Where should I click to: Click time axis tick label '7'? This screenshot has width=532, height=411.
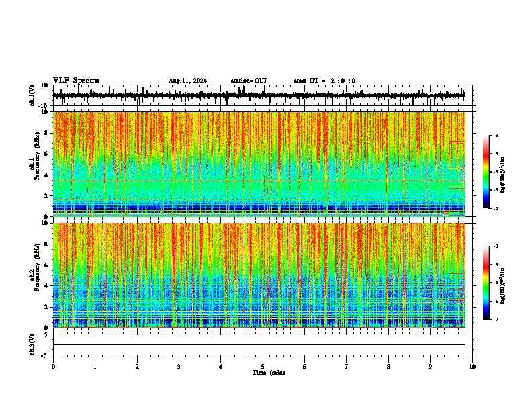[x=347, y=367]
